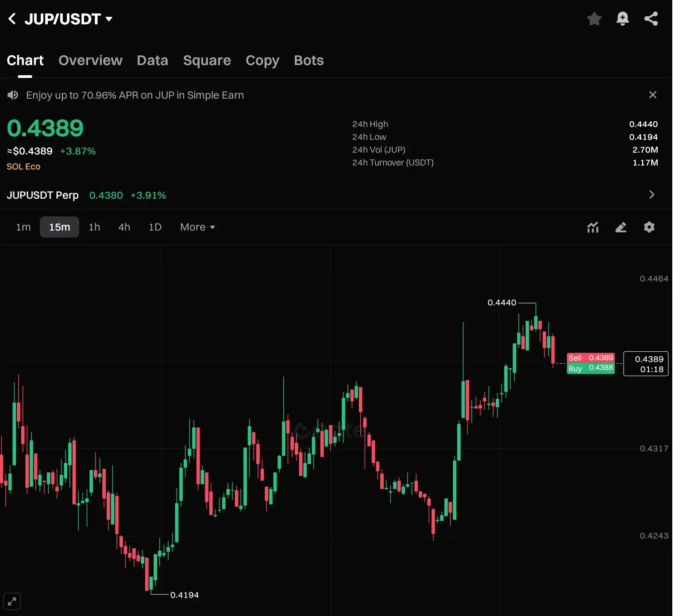The image size is (686, 616).
Task: Click the 0.4464 price axis label
Action: 654,279
